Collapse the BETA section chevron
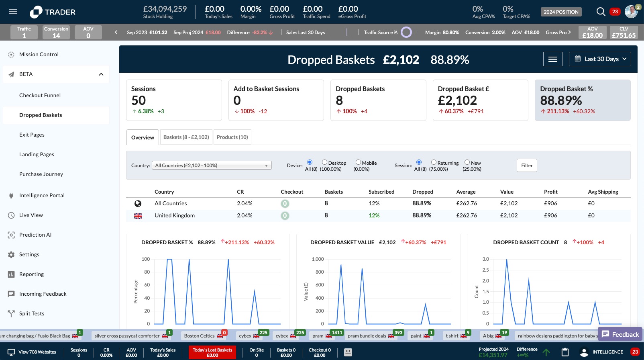This screenshot has width=644, height=360. (101, 74)
